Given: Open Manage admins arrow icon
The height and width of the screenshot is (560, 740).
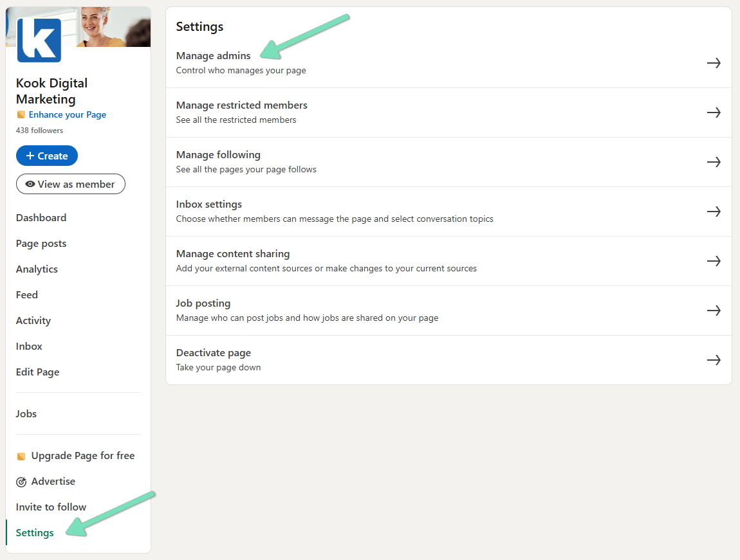Looking at the screenshot, I should [x=714, y=63].
